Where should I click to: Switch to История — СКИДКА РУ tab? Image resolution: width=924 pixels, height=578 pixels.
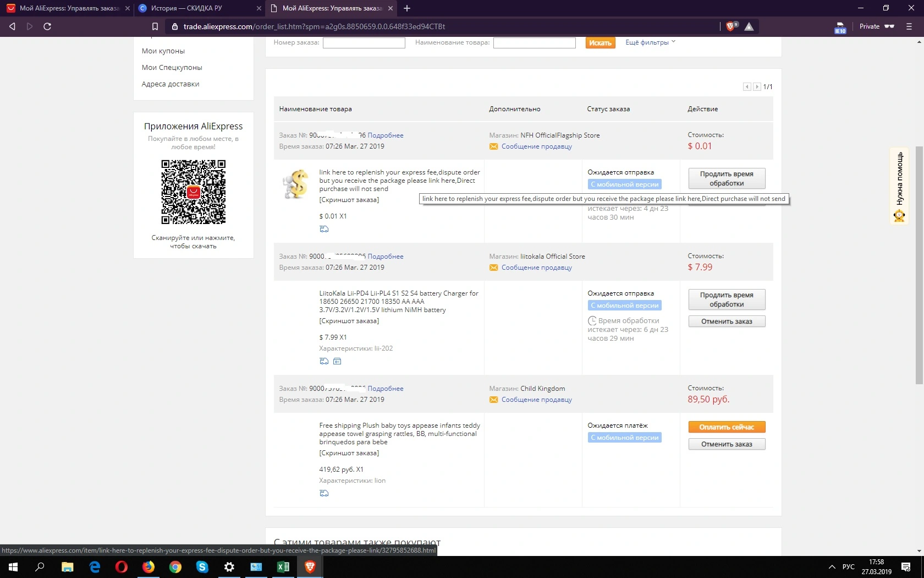pyautogui.click(x=199, y=8)
